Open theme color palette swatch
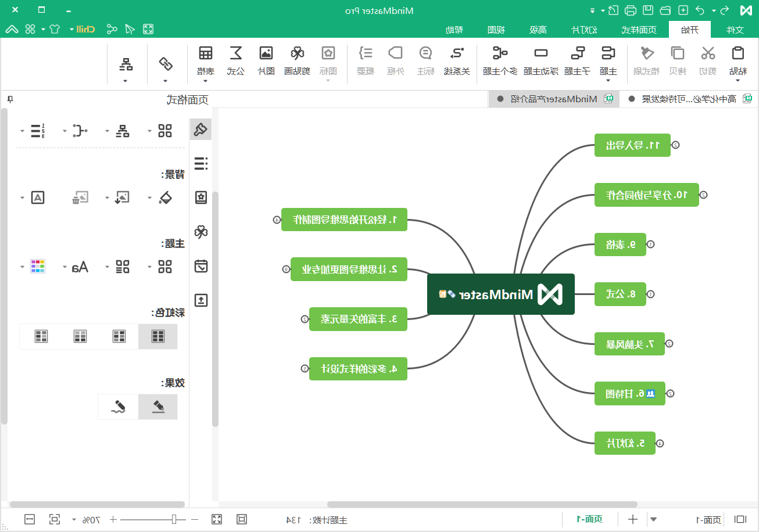Image resolution: width=759 pixels, height=532 pixels. (x=37, y=267)
